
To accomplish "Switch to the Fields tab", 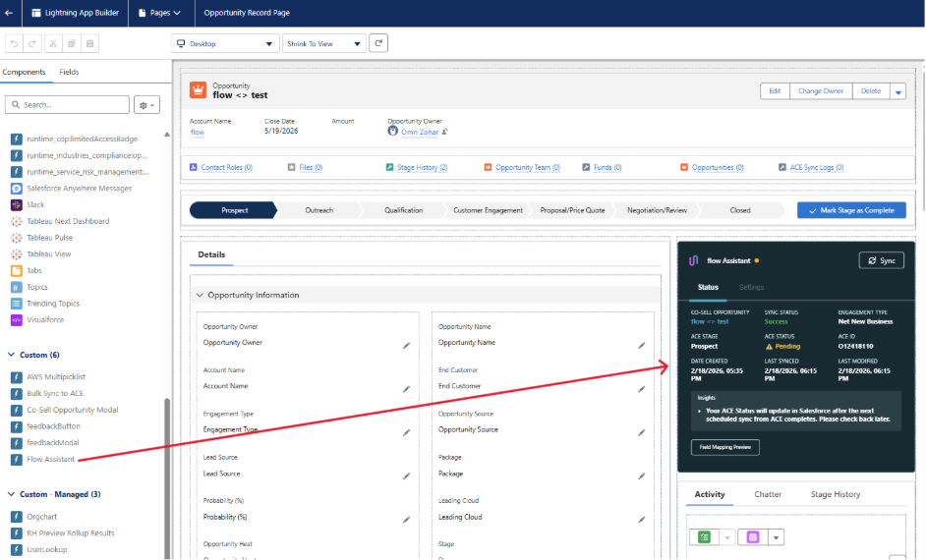I will 69,72.
